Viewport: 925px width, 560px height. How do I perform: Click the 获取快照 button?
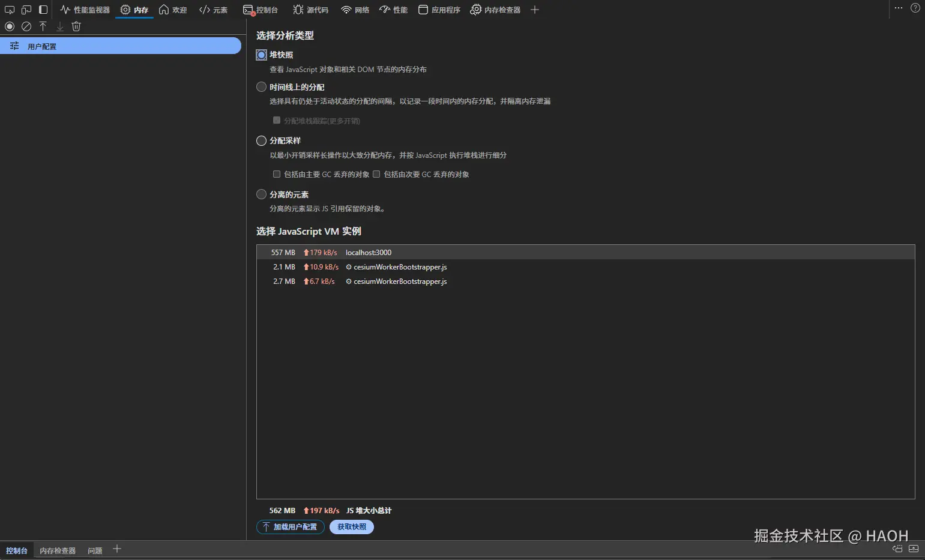coord(351,526)
